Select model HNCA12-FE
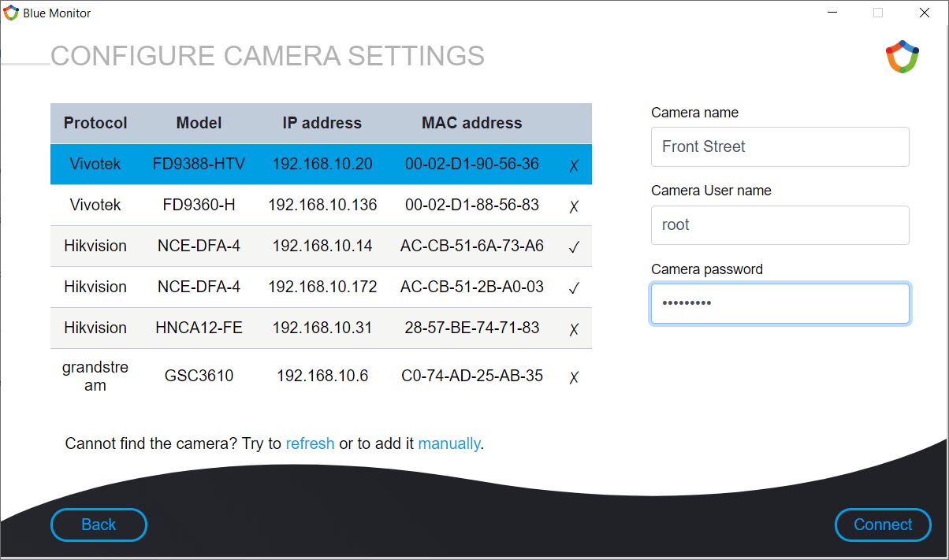 [199, 328]
